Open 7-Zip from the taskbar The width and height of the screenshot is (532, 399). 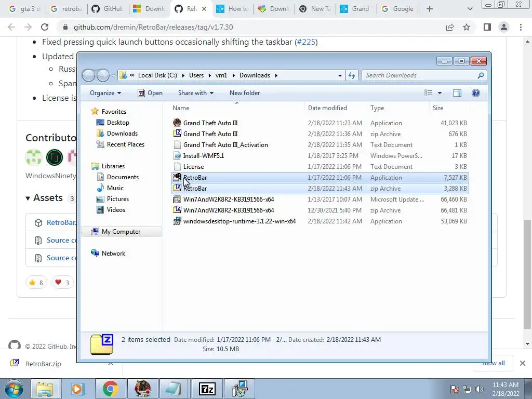(207, 389)
